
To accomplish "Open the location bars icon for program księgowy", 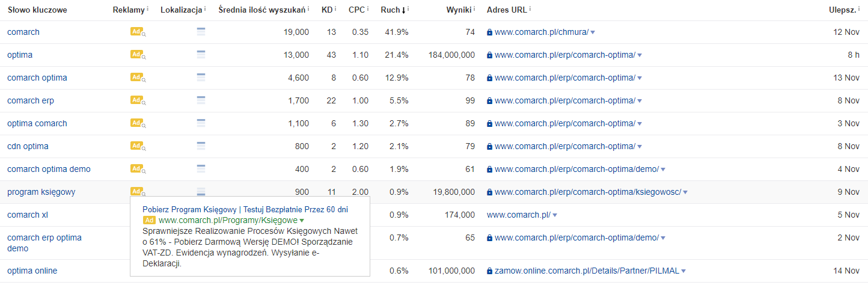I will [x=201, y=192].
